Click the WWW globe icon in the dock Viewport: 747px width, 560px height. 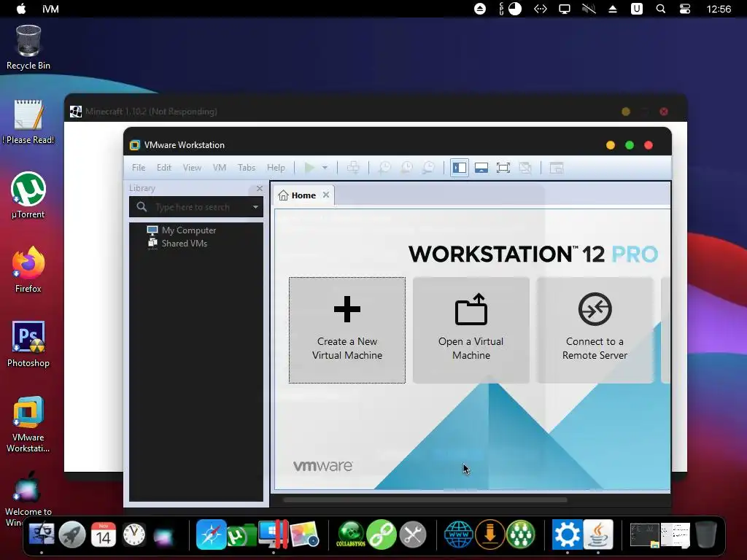coord(458,534)
